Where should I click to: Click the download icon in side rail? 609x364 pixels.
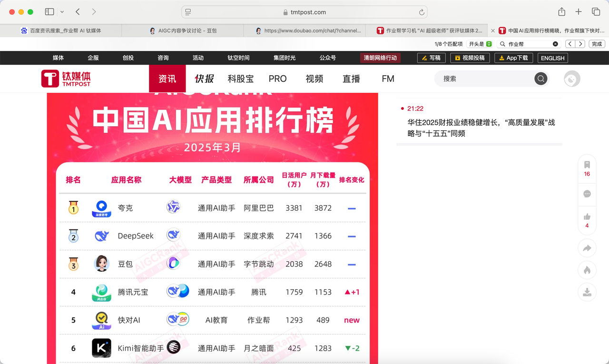(587, 292)
